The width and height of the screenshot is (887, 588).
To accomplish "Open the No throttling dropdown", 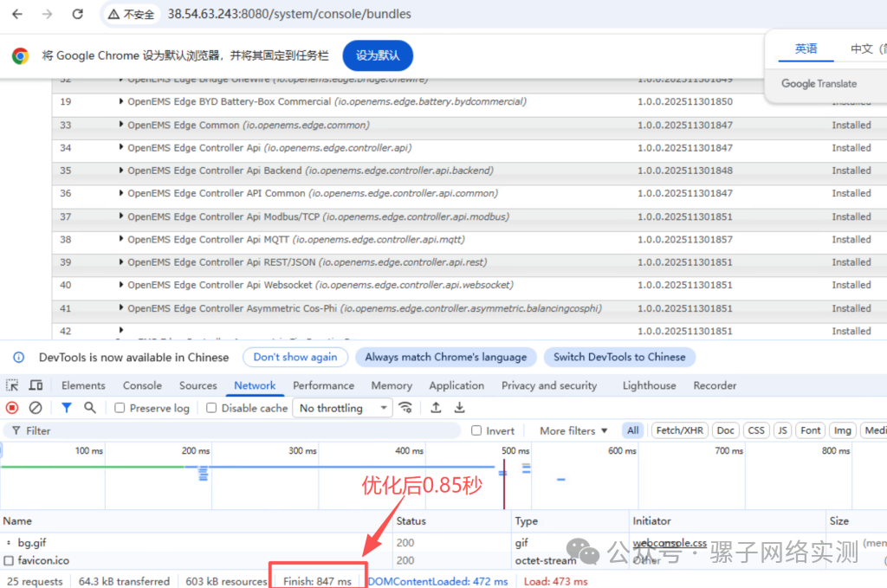I will coord(341,407).
